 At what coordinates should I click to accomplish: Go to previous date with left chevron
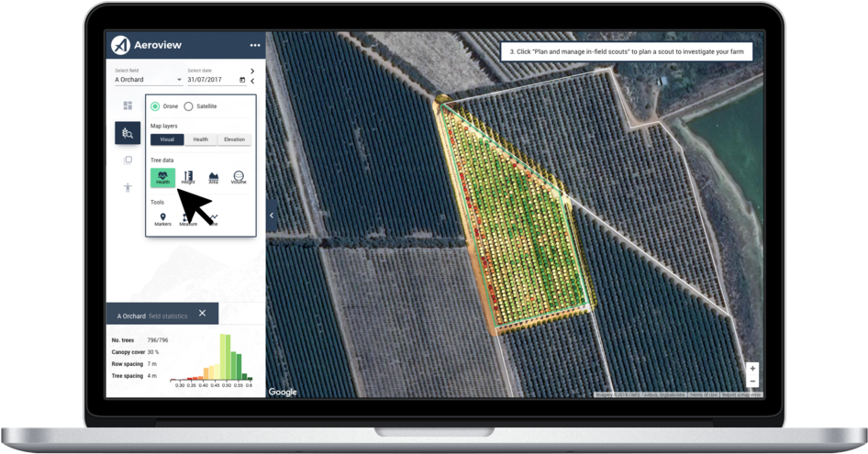coord(252,81)
